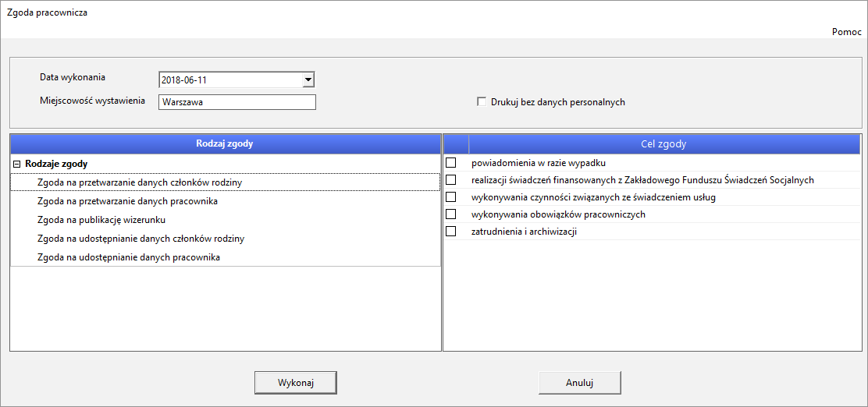Screen dimensions: 868x407
Task: Check wykonywania czynności związanych ze świadczeniem usług
Action: (x=450, y=197)
